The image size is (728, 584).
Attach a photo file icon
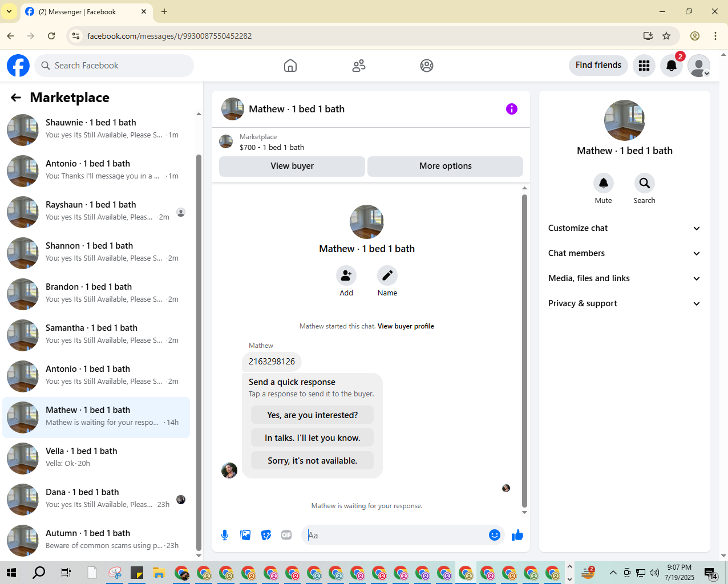(x=246, y=535)
